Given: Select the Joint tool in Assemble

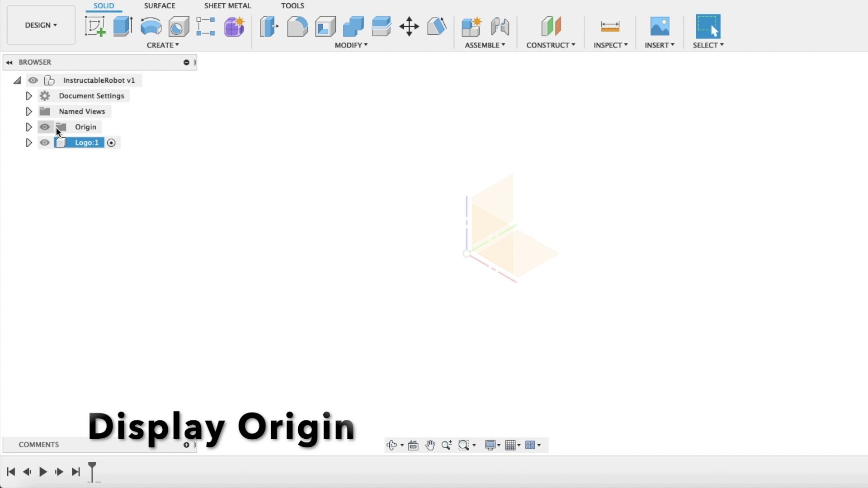Looking at the screenshot, I should (x=500, y=26).
